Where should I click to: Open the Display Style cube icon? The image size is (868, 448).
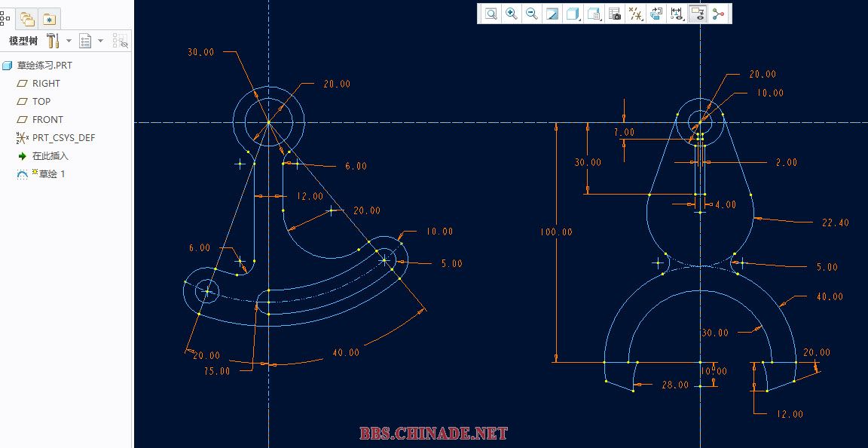click(573, 14)
